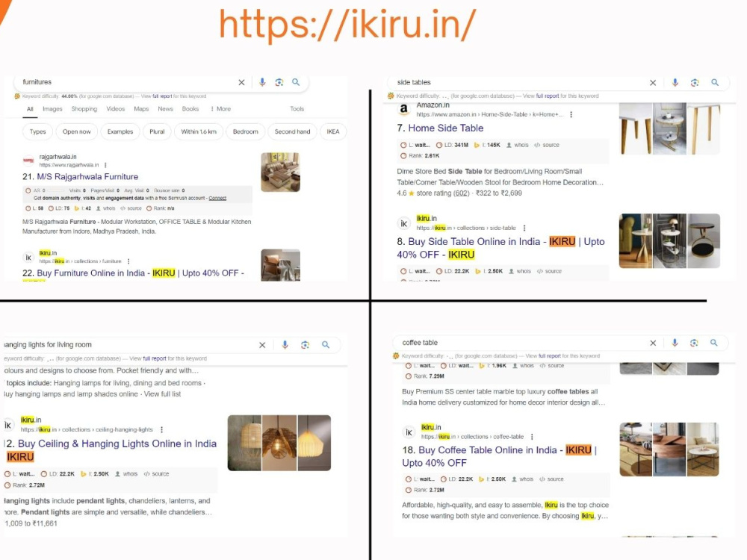The image size is (747, 560).
Task: Switch to Images tab
Action: click(52, 109)
